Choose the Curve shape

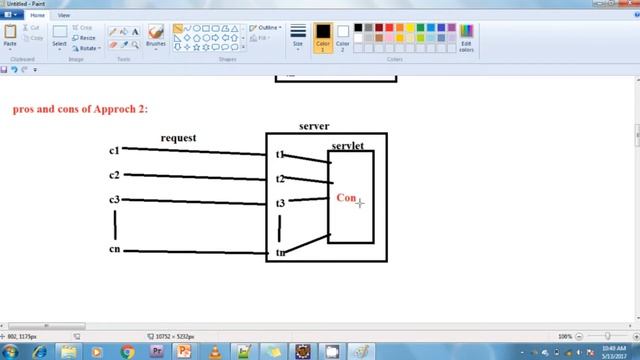coord(187,29)
